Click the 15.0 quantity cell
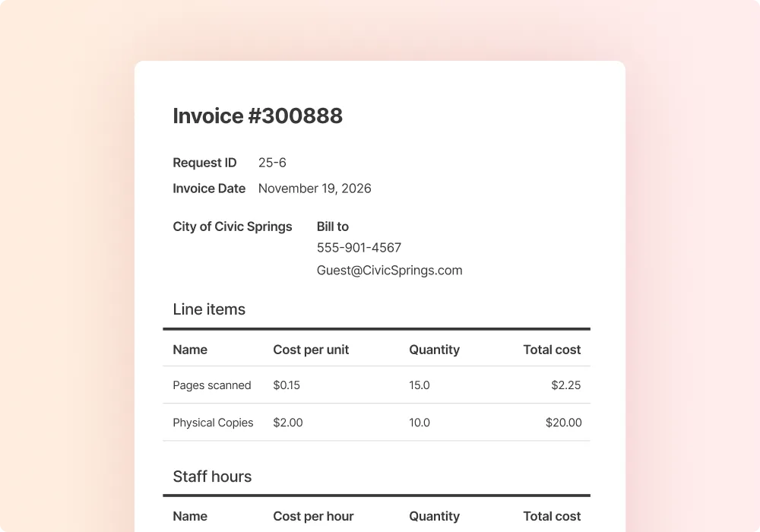The height and width of the screenshot is (532, 760). pos(420,385)
